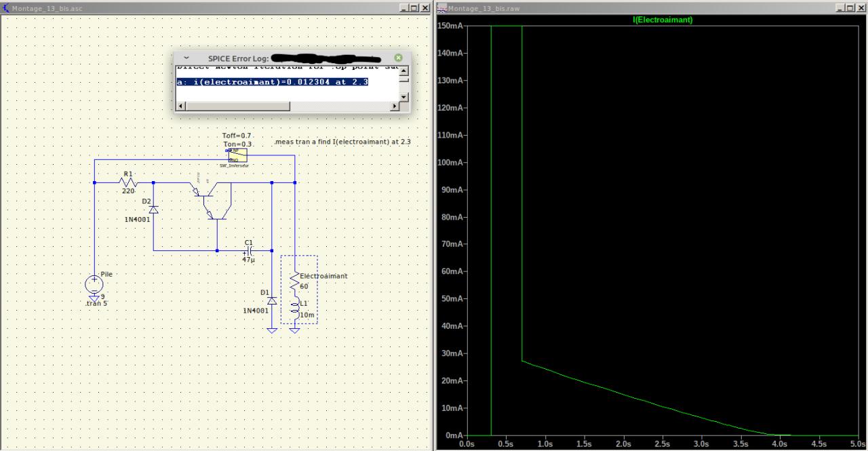This screenshot has height=451, width=868.
Task: Select the D2 diode symbol
Action: [153, 210]
